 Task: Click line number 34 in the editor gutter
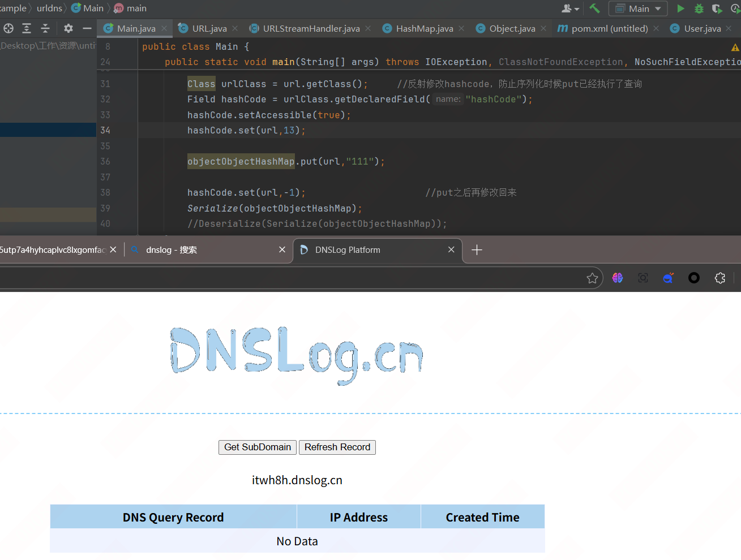[105, 130]
